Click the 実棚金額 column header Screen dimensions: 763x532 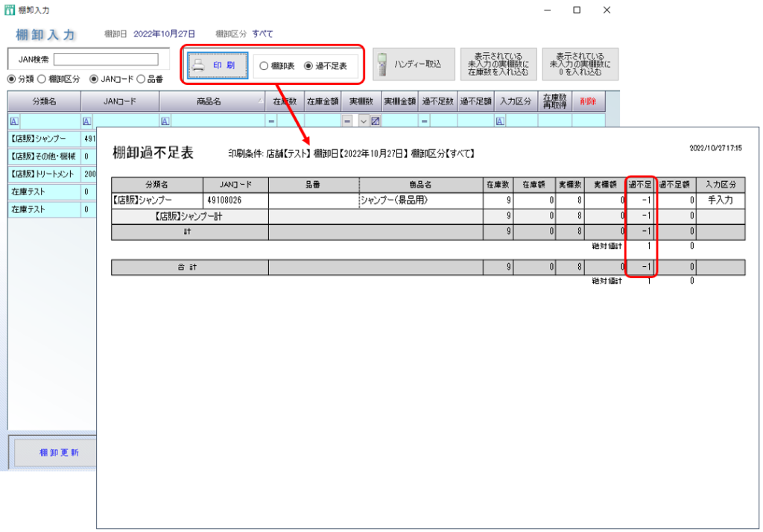coord(399,101)
